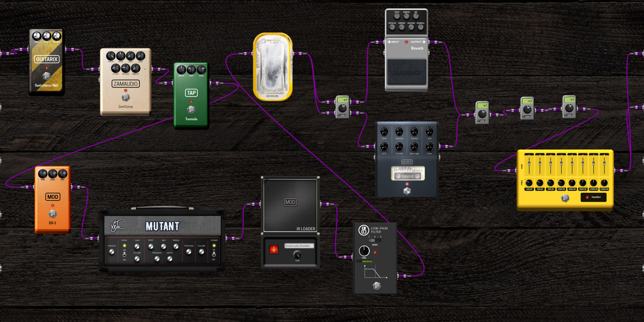Toggle the ZamComp bypass footswitch
644x322 pixels.
[126, 97]
